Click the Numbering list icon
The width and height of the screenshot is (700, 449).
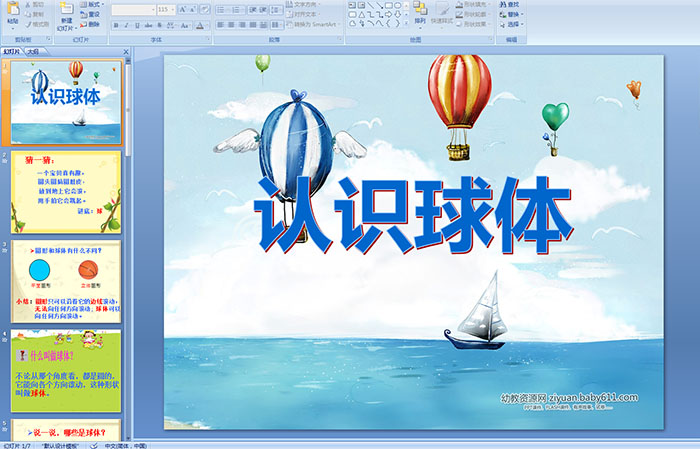(237, 10)
